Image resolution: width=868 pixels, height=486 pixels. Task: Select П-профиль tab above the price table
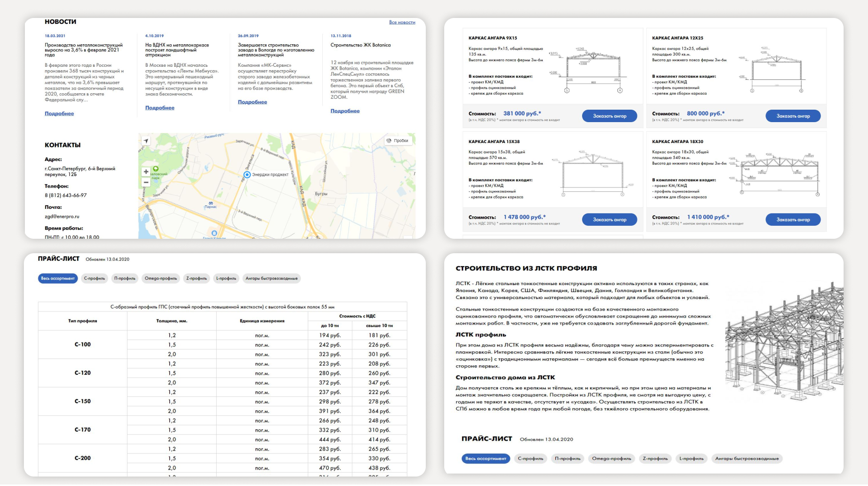[x=125, y=279]
